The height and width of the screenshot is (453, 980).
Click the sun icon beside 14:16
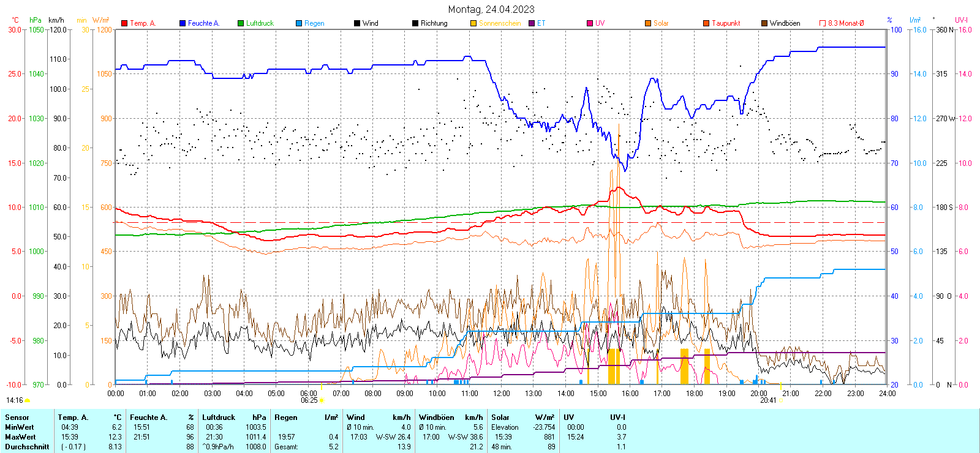[x=27, y=400]
